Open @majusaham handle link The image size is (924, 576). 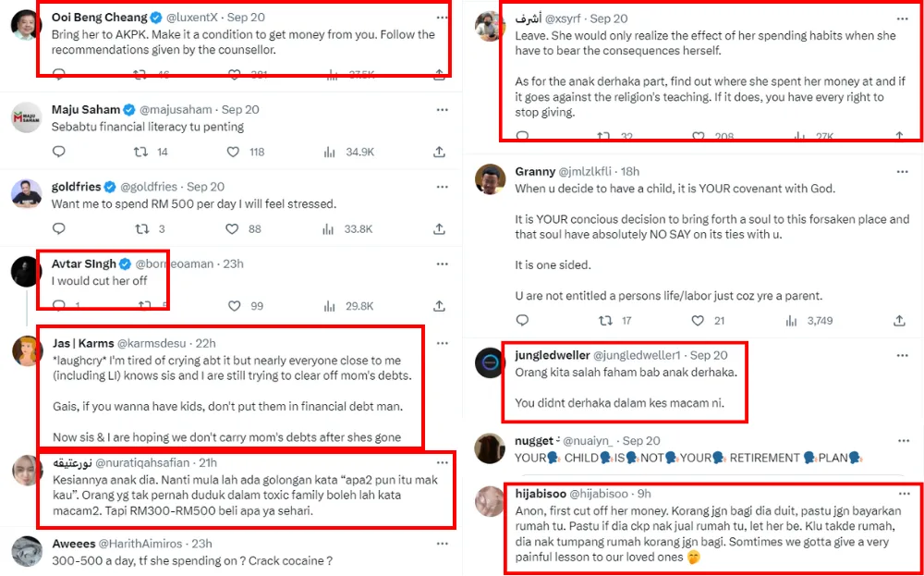click(176, 109)
